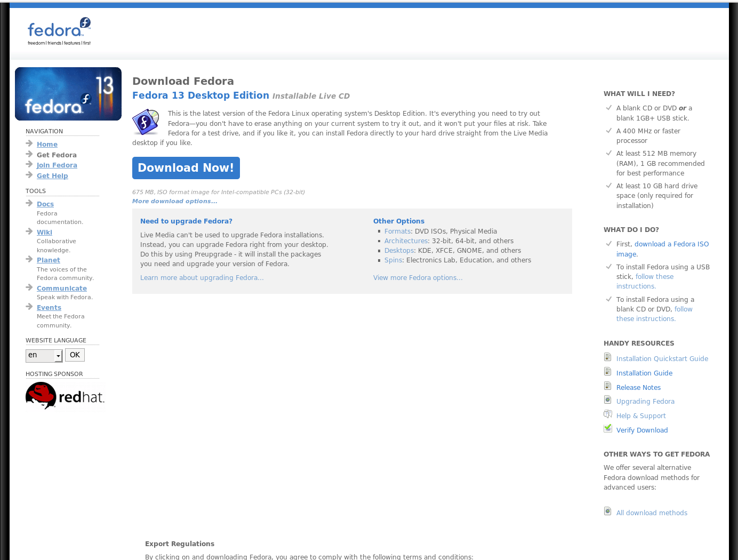Click the Other Options heading
The image size is (738, 560).
pyautogui.click(x=399, y=221)
